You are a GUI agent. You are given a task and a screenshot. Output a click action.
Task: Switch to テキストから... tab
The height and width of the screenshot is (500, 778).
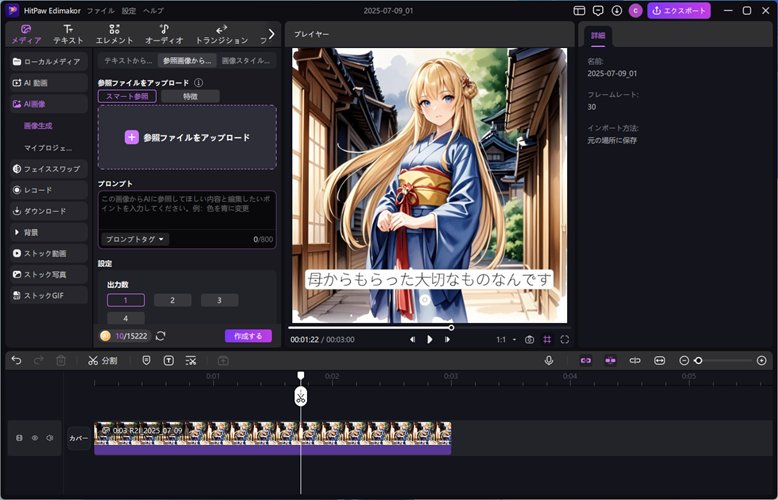pos(128,61)
